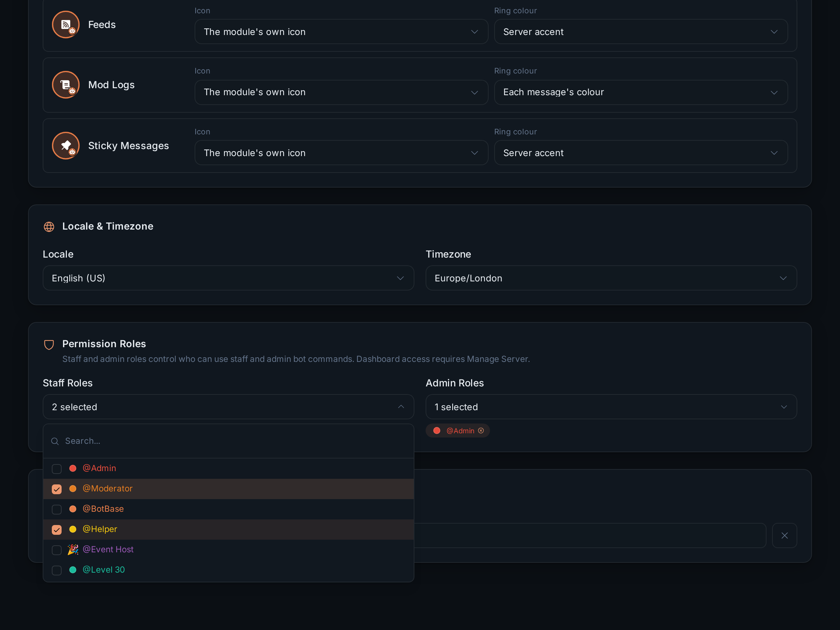Click the yellow dot beside @Helper

pos(73,529)
